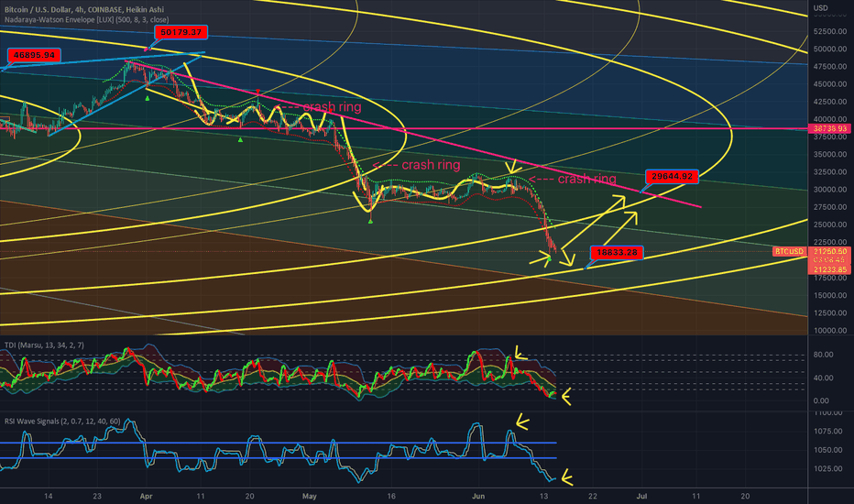This screenshot has height=504, width=854.
Task: Select the 38738.93 horizontal line price tag
Action: tap(830, 128)
